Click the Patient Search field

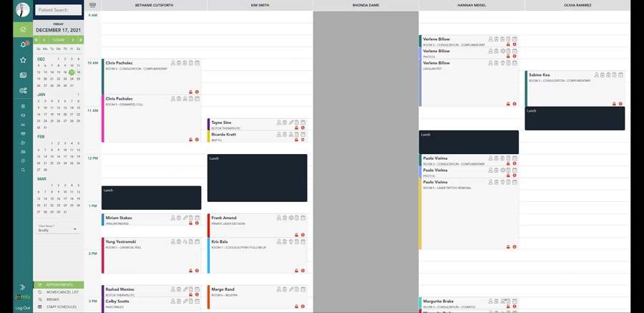pos(58,10)
